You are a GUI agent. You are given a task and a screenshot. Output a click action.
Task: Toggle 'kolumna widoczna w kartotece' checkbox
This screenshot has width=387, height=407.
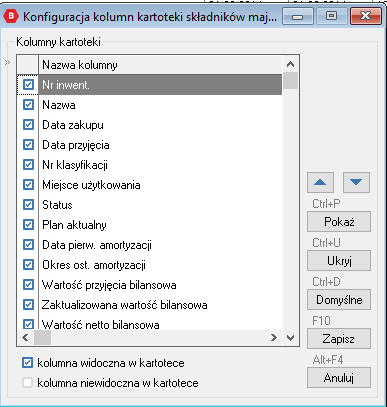point(28,363)
